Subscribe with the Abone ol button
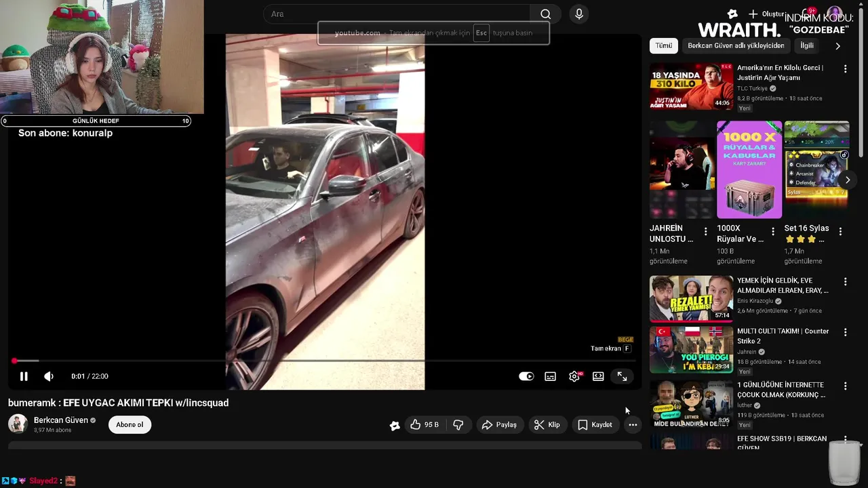Viewport: 868px width, 488px height. [130, 425]
